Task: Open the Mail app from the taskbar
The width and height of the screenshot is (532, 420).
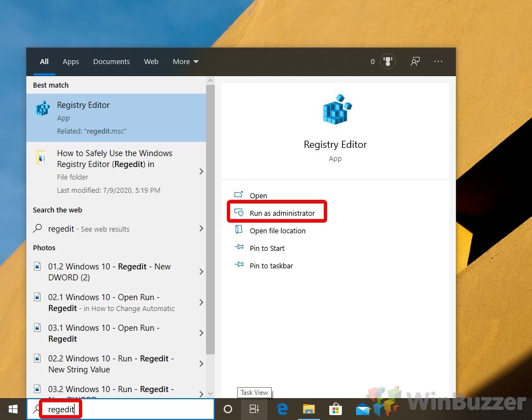Action: [362, 410]
